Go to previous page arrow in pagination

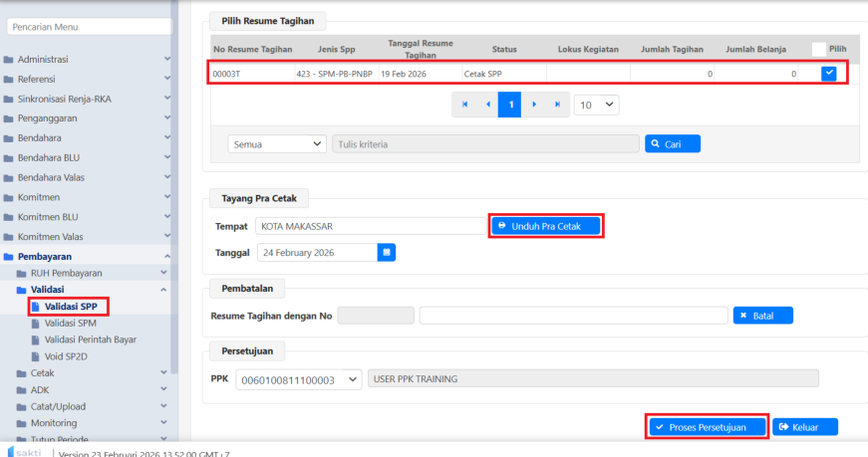point(487,105)
